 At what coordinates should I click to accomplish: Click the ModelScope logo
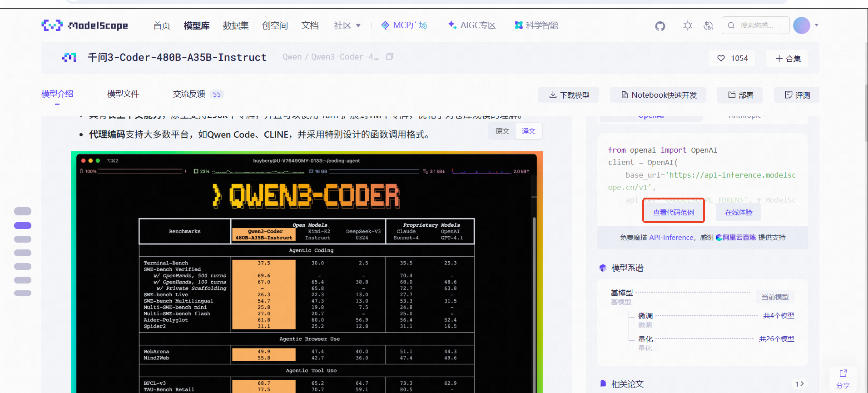pyautogui.click(x=84, y=25)
